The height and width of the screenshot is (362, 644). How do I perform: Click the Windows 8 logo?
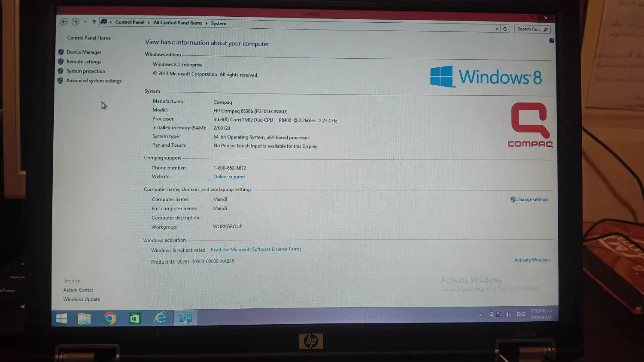point(486,77)
